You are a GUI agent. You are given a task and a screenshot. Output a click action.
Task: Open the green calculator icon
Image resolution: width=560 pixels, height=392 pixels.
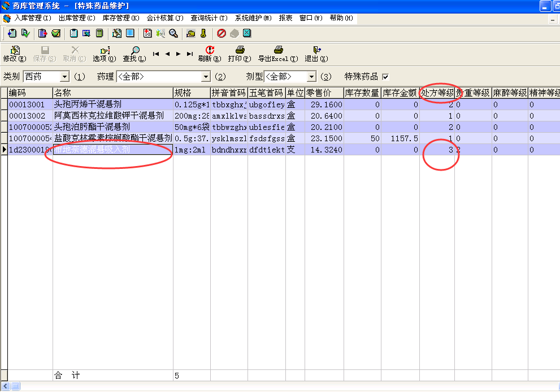click(99, 33)
